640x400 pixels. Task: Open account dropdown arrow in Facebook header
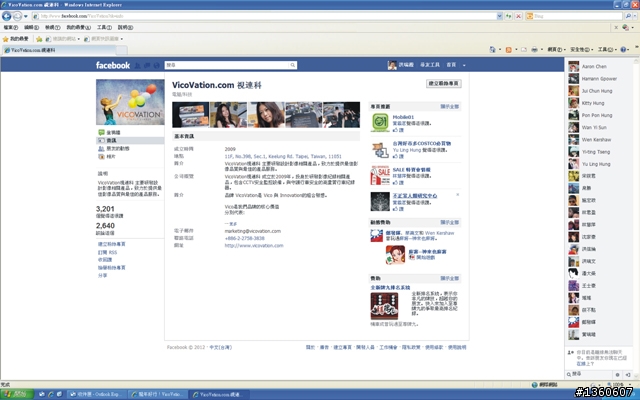(464, 65)
